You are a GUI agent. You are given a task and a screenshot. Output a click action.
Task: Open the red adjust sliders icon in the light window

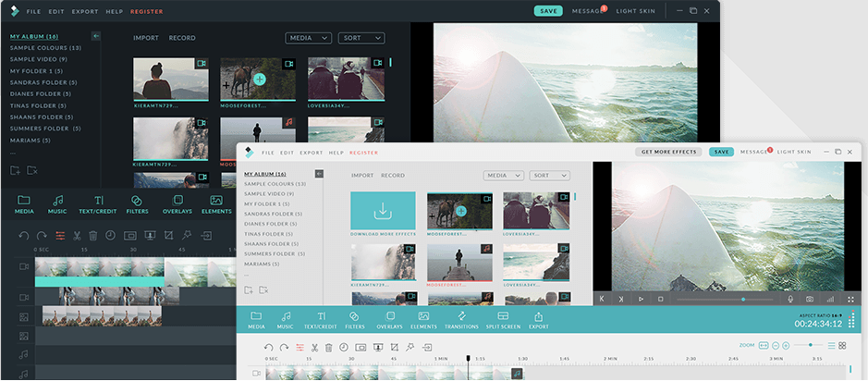[300, 348]
